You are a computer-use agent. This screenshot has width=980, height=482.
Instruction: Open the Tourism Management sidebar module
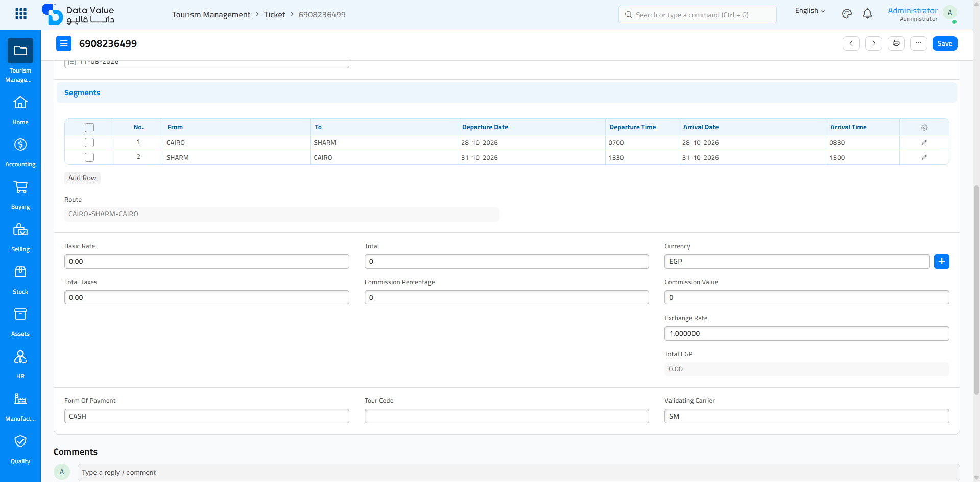click(20, 60)
